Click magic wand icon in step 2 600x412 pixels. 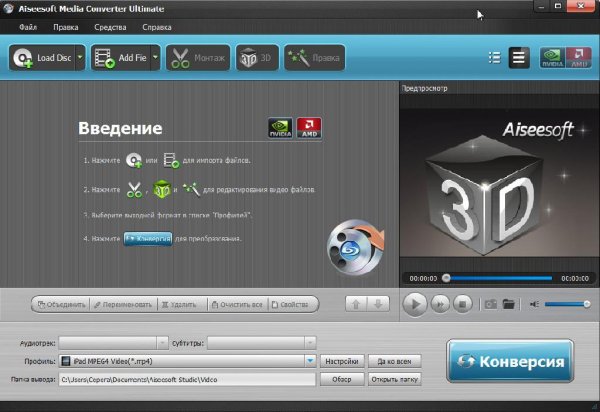[x=191, y=189]
